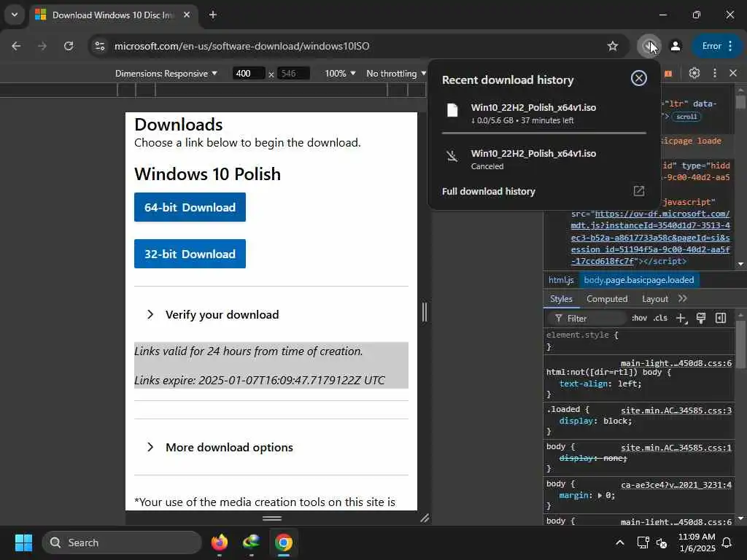The image size is (747, 560).
Task: Open DevTools more options menu
Action: (x=715, y=73)
